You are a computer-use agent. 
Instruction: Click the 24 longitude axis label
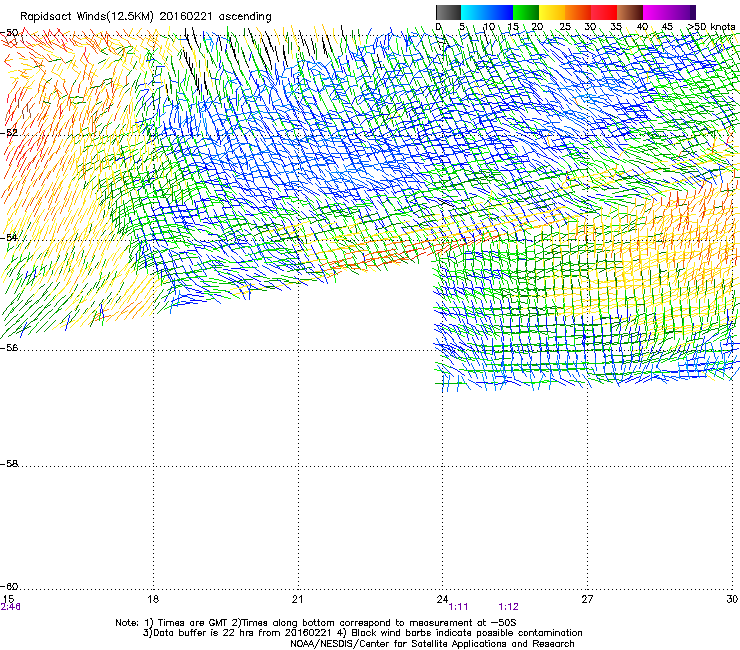coord(442,599)
